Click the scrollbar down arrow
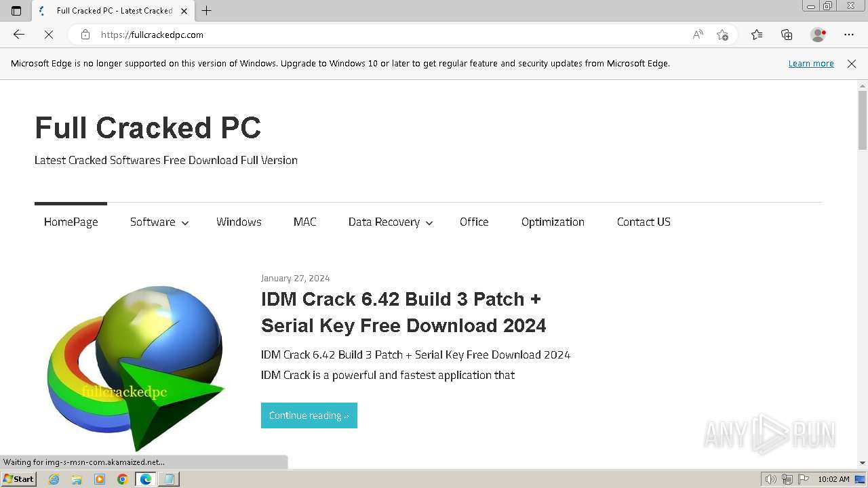Image resolution: width=868 pixels, height=488 pixels. (863, 462)
